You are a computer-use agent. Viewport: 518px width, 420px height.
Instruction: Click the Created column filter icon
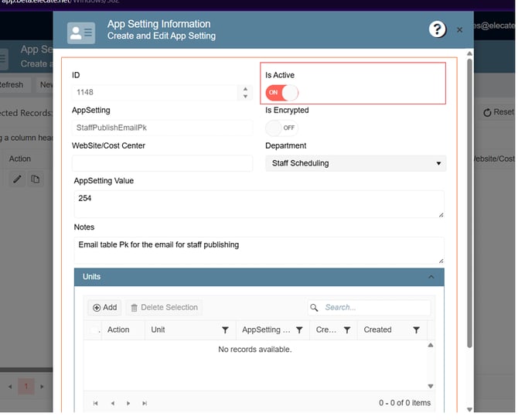tap(416, 330)
